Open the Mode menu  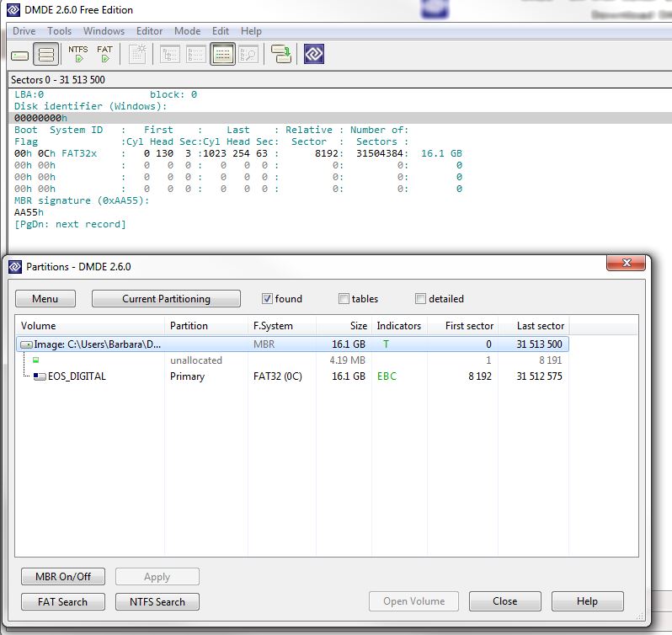(x=187, y=31)
